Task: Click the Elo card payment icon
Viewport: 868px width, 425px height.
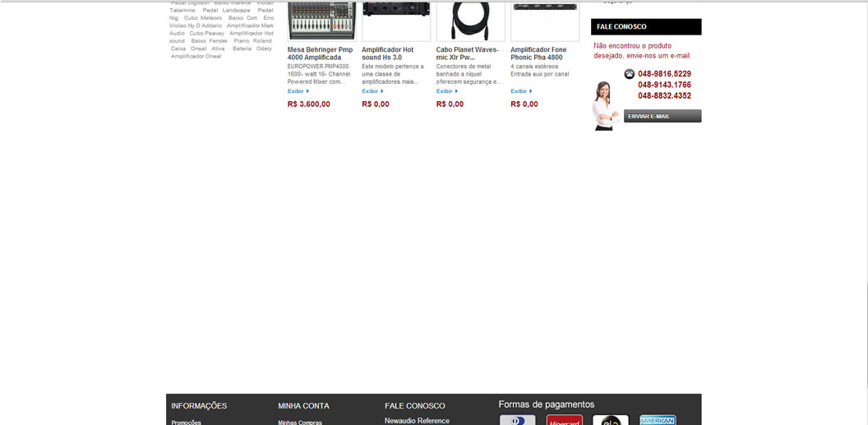Action: [x=611, y=420]
